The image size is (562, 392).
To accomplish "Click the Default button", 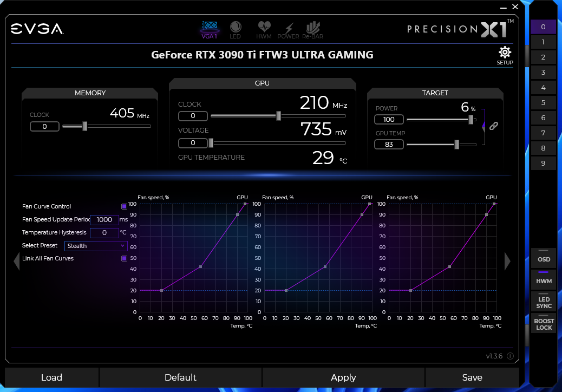I will coord(180,377).
